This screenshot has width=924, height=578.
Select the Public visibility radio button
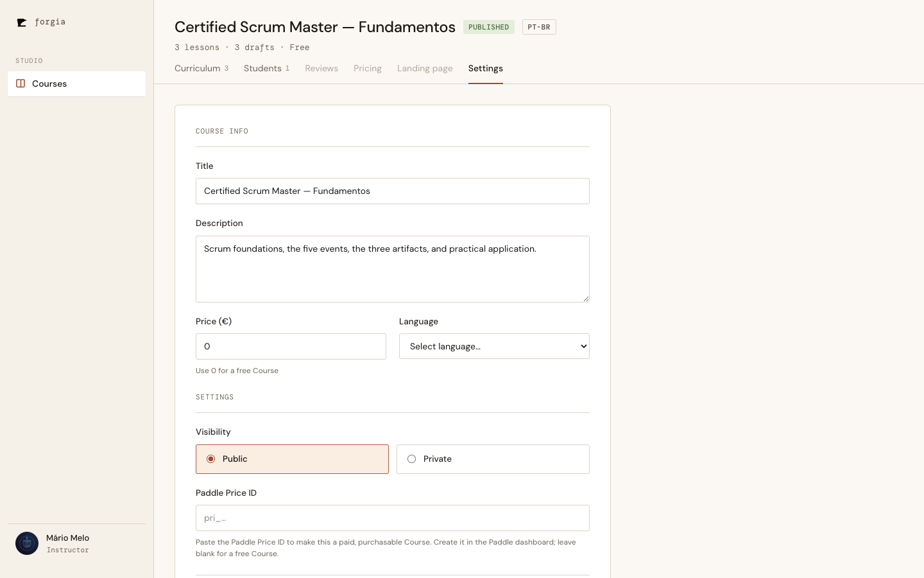210,459
